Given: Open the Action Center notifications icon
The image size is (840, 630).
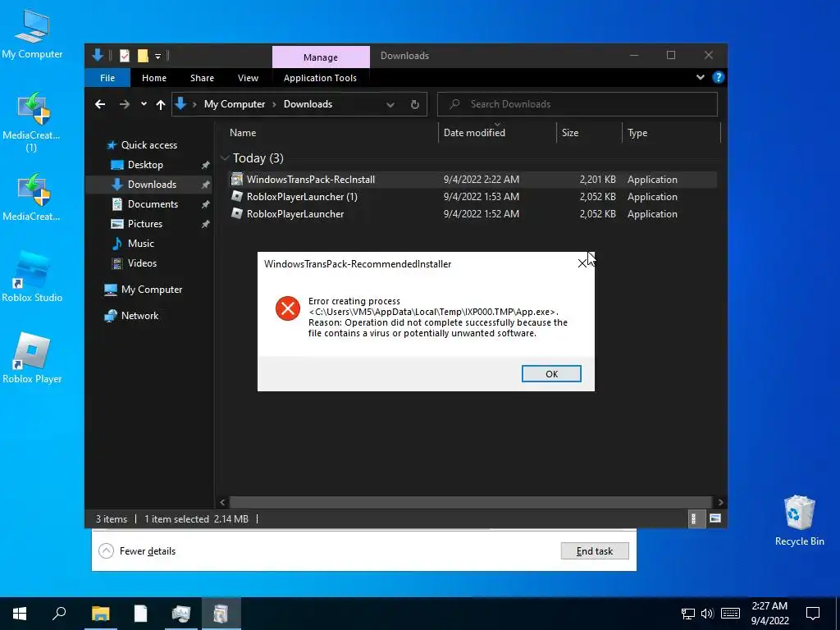Looking at the screenshot, I should tap(813, 614).
